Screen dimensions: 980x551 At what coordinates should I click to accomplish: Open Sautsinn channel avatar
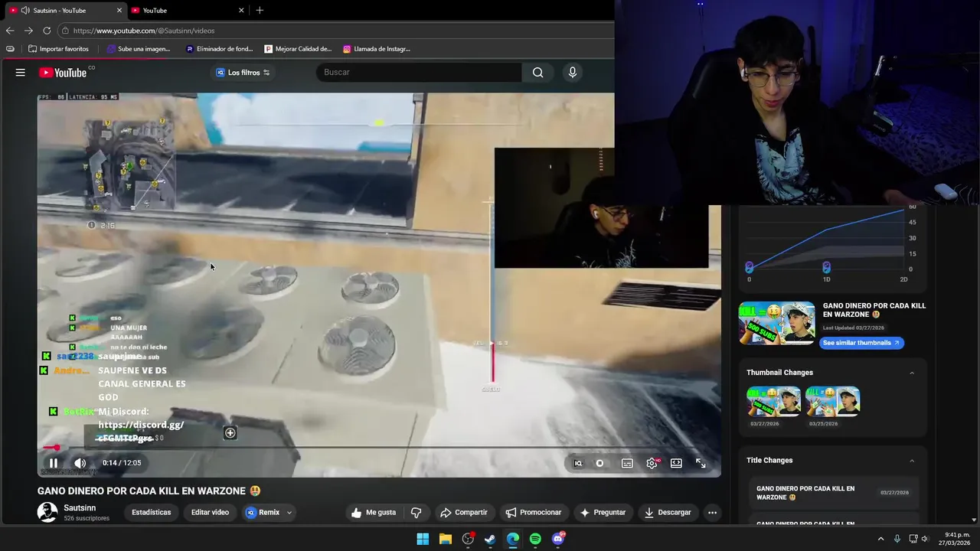[x=47, y=513]
